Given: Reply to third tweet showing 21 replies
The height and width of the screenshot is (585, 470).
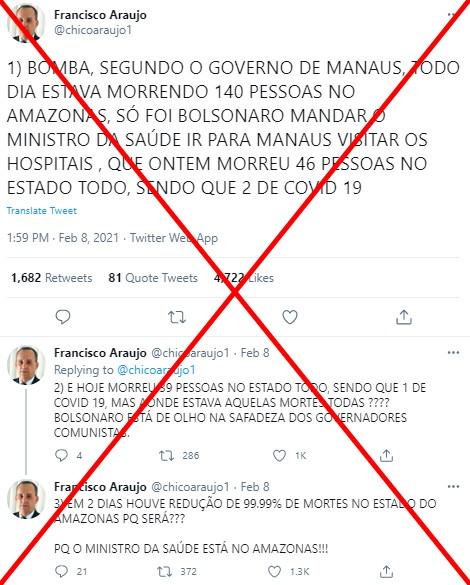Looking at the screenshot, I should pyautogui.click(x=61, y=571).
